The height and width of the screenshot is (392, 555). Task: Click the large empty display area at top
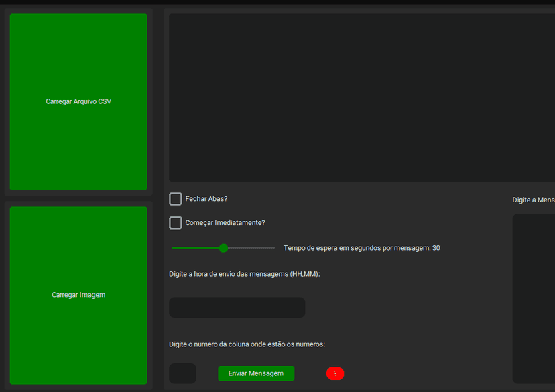pyautogui.click(x=362, y=97)
